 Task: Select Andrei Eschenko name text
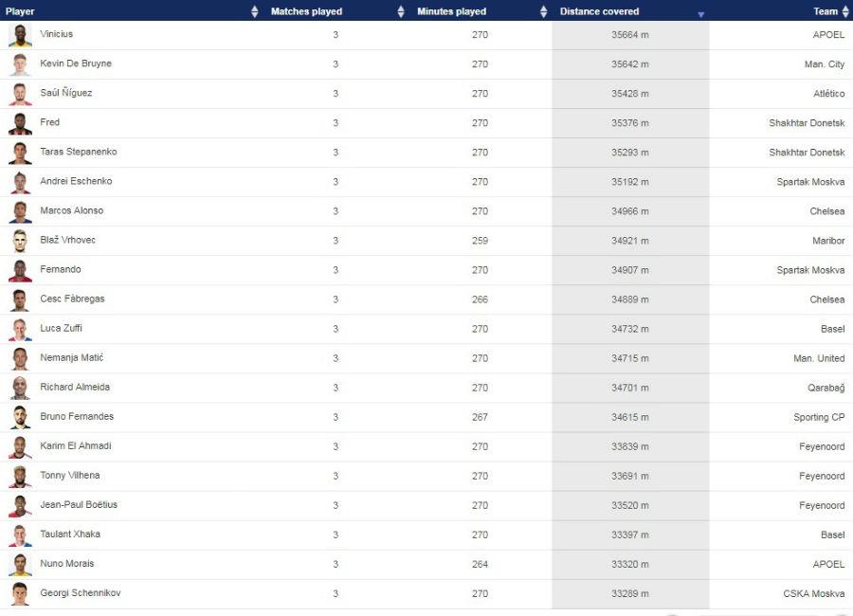pos(76,181)
